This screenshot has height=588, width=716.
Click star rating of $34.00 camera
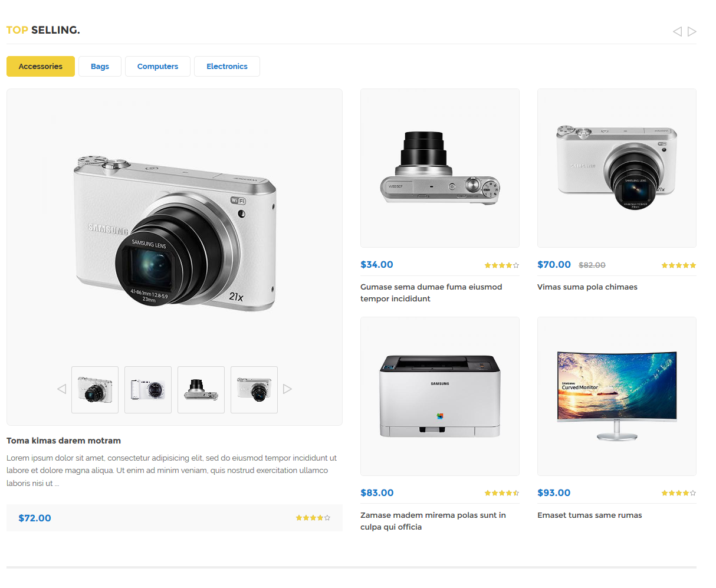click(502, 265)
